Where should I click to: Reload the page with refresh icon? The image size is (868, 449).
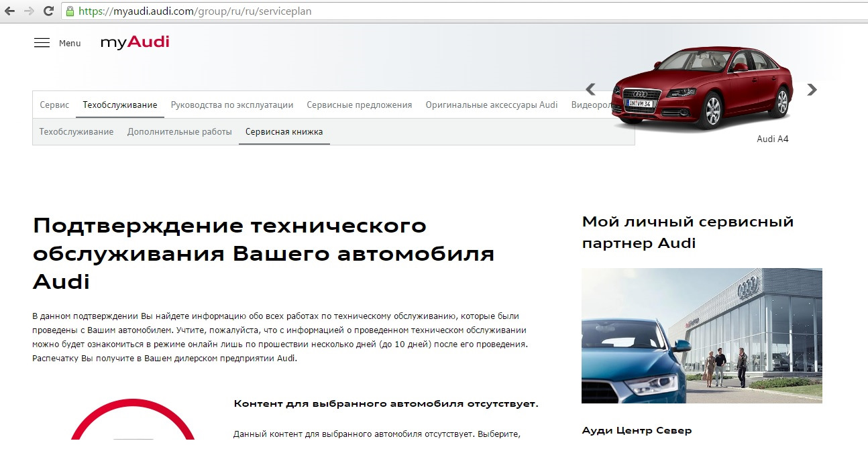(x=48, y=11)
